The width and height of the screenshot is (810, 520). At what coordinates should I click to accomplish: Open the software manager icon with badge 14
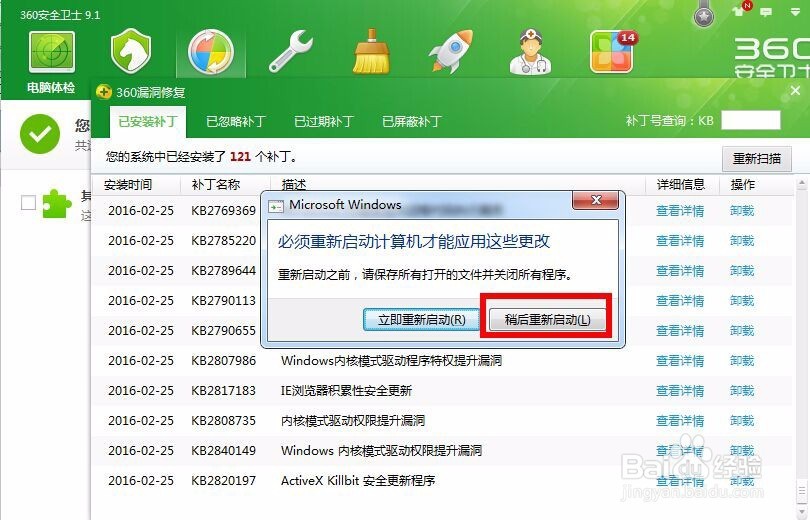(x=613, y=51)
